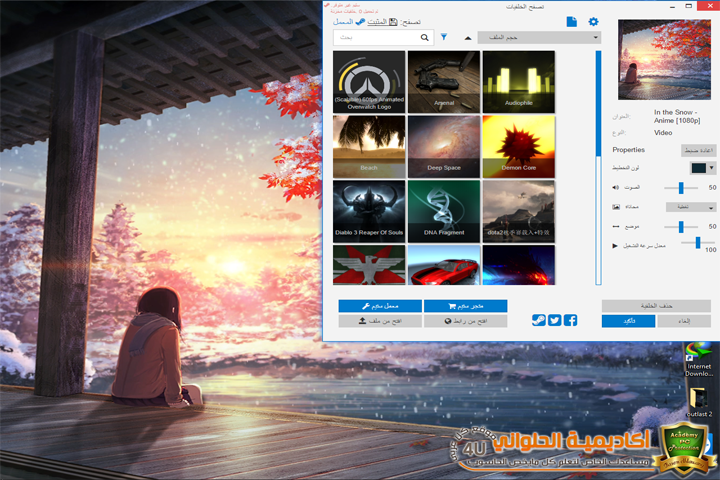The height and width of the screenshot is (480, 720).
Task: Adjust the playback rate slider at 100
Action: coord(698,243)
